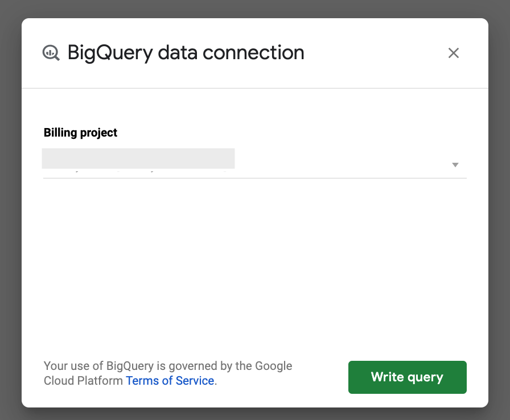Click the dimmed backdrop left of dialog

click(x=10, y=211)
